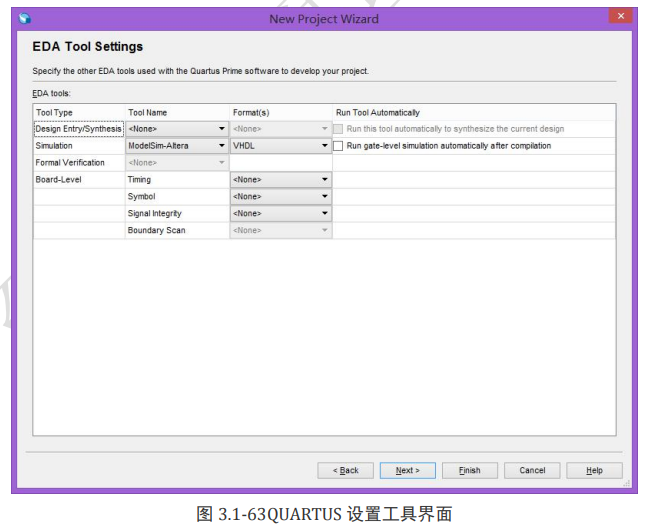The height and width of the screenshot is (531, 652).
Task: Select the Design Entry/Synthesis tool type cell
Action: pyautogui.click(x=79, y=129)
